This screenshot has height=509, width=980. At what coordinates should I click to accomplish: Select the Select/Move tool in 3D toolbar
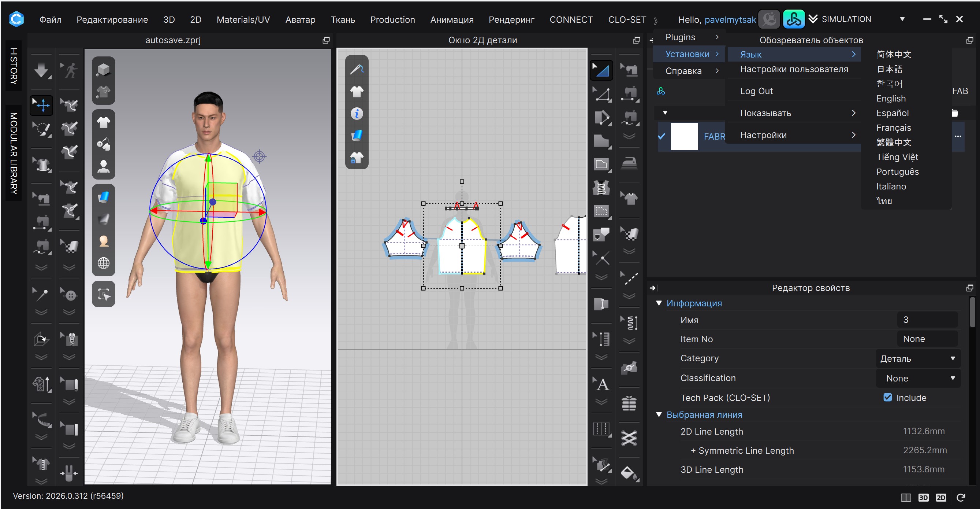(41, 105)
